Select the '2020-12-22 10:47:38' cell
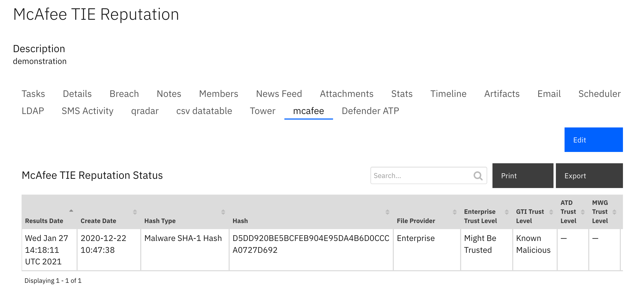The height and width of the screenshot is (306, 644). click(109, 250)
